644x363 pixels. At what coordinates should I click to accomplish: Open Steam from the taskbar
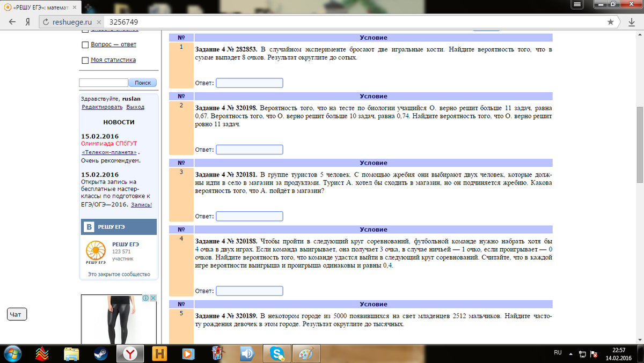[x=100, y=353]
